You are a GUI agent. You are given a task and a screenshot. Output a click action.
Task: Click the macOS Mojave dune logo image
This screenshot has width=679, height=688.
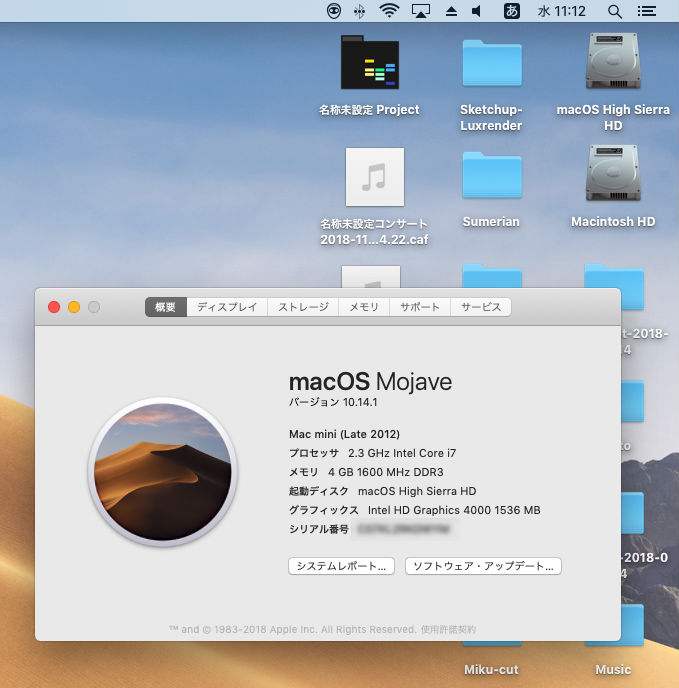163,472
